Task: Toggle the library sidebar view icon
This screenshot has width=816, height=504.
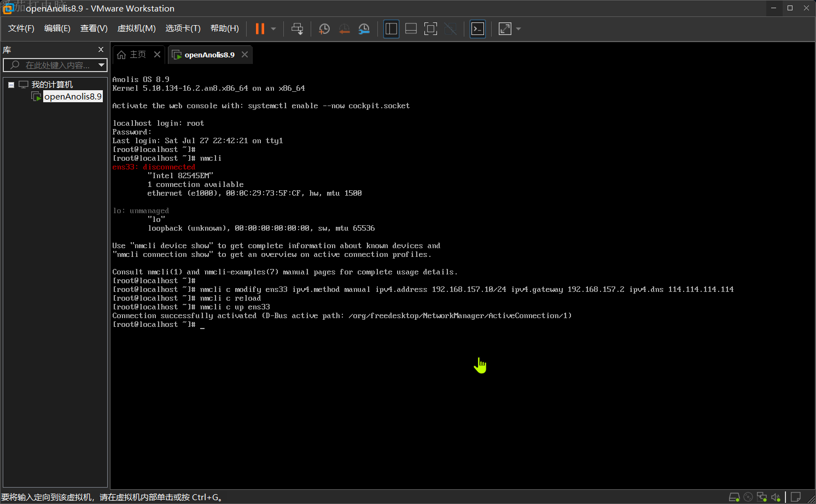Action: (391, 29)
